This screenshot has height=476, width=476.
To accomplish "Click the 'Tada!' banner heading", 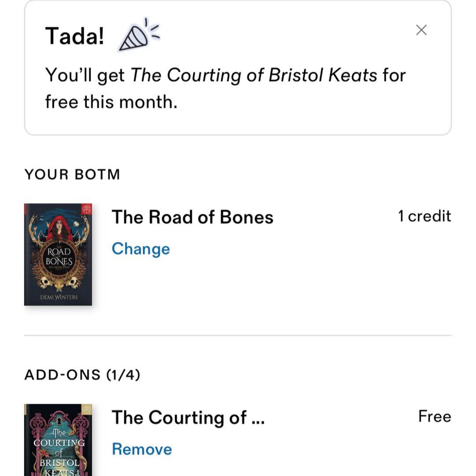I will pos(74,36).
